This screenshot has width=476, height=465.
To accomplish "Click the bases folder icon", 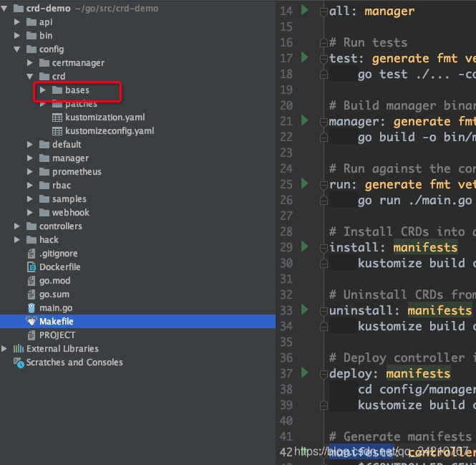I will (57, 90).
